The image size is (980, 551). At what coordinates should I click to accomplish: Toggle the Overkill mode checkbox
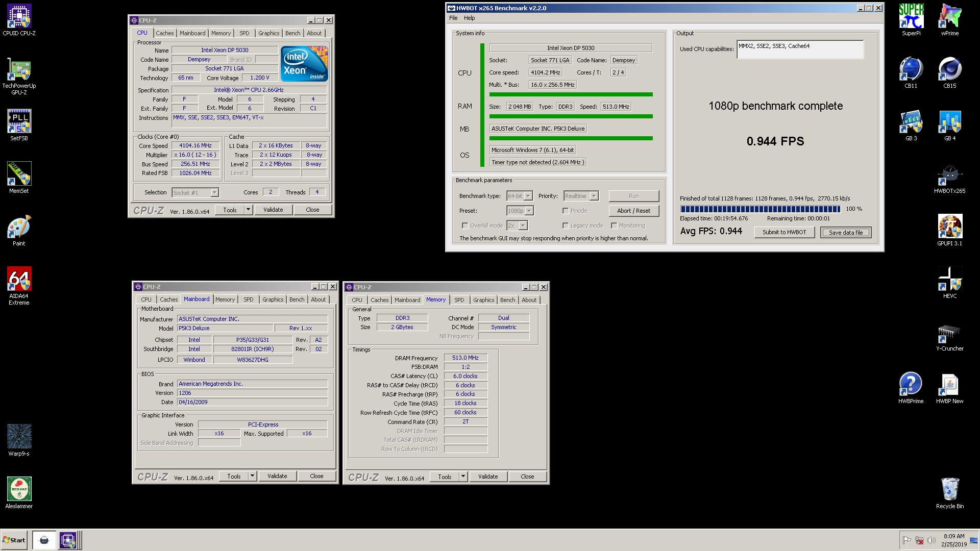click(x=465, y=226)
